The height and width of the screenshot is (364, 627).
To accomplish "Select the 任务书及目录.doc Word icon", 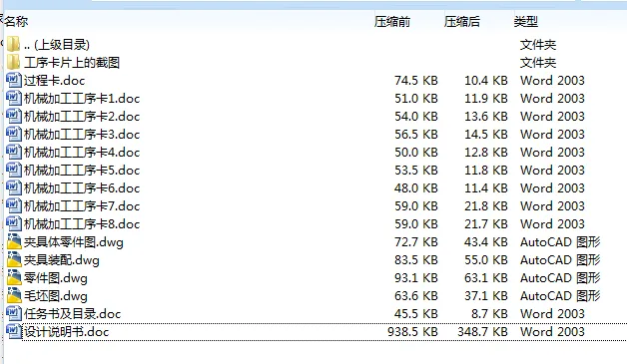I will (14, 314).
